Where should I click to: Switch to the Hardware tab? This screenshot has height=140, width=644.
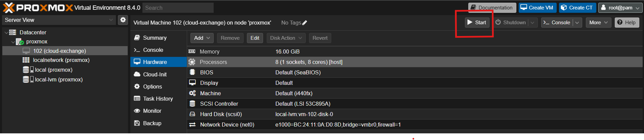[x=158, y=62]
